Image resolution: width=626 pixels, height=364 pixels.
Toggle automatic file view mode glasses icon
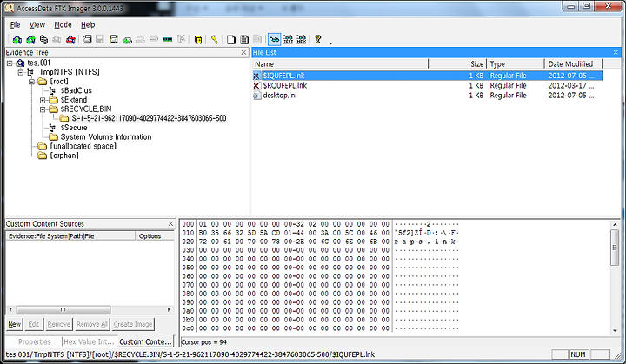(x=274, y=39)
